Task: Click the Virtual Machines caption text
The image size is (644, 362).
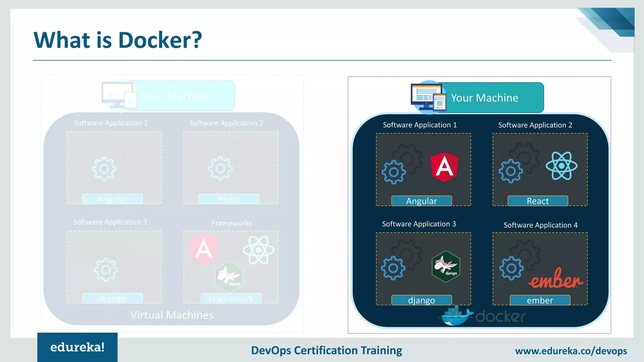Action: (x=172, y=315)
